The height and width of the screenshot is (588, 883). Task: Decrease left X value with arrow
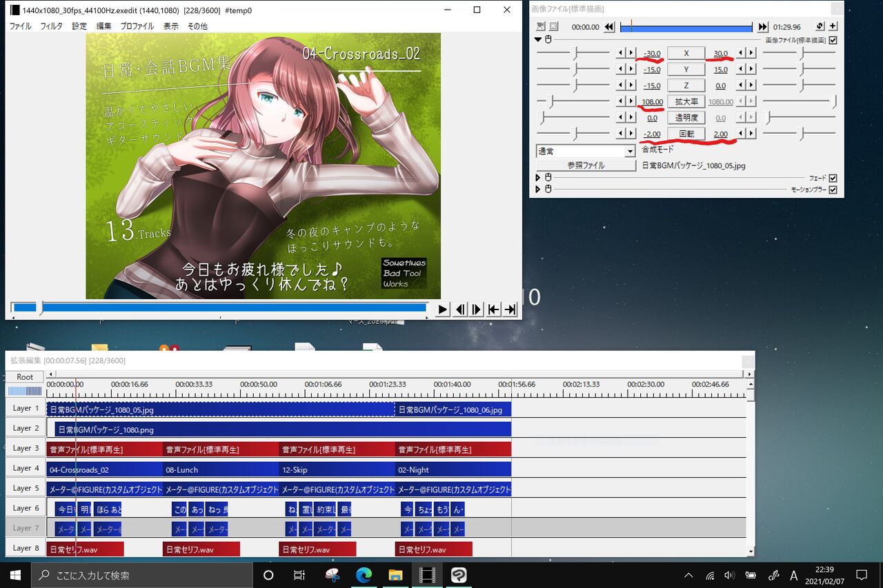coord(621,53)
